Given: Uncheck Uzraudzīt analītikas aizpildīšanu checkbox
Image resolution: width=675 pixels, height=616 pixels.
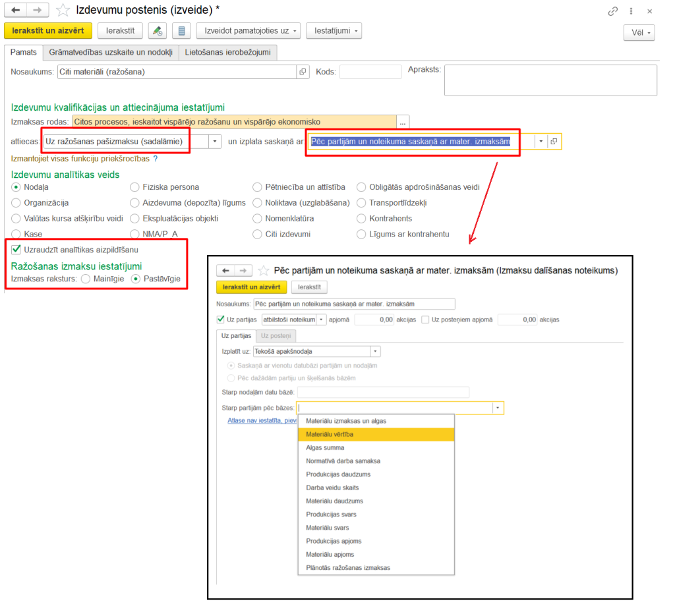Looking at the screenshot, I should pos(16,250).
